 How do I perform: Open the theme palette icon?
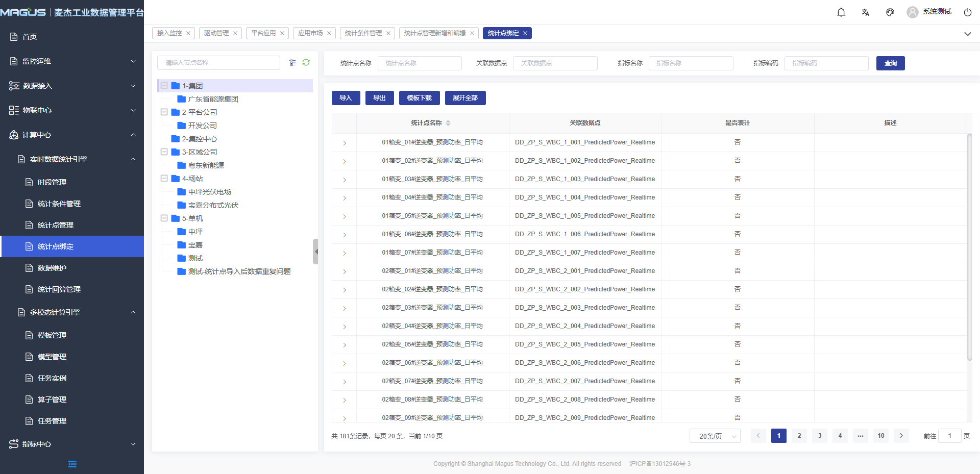point(890,12)
